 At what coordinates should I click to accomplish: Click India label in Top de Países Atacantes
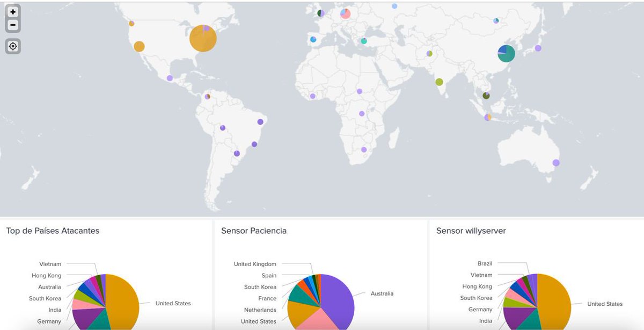[55, 310]
